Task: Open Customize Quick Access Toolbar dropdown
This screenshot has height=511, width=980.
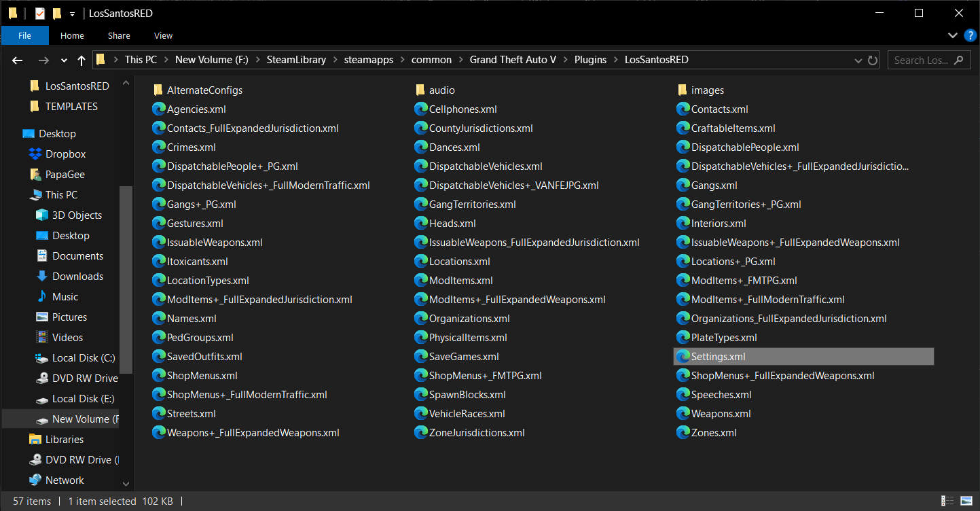Action: [x=72, y=14]
